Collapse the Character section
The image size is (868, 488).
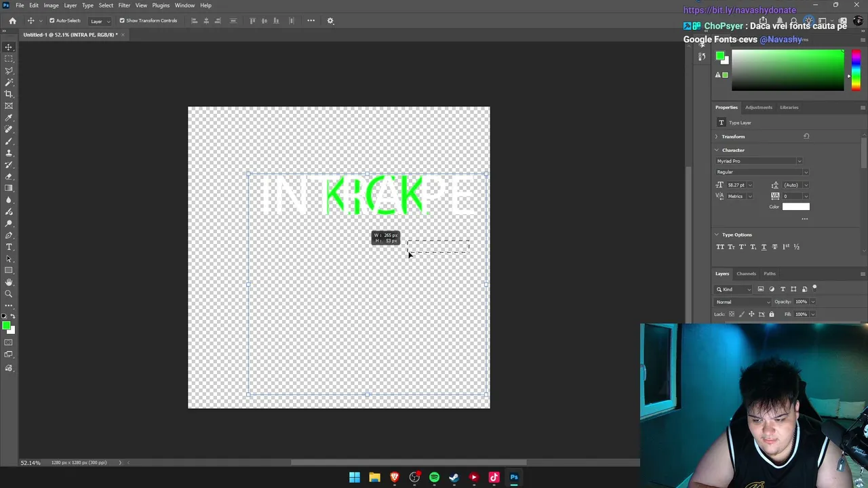pos(716,150)
